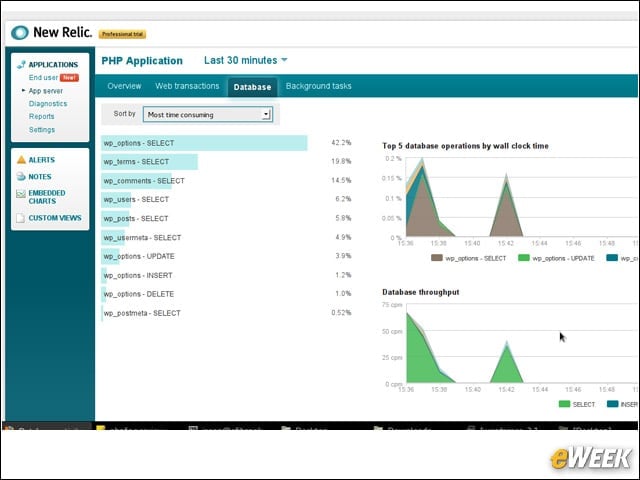Select the wp_options - SELECT row
640x480 pixels.
coord(226,143)
